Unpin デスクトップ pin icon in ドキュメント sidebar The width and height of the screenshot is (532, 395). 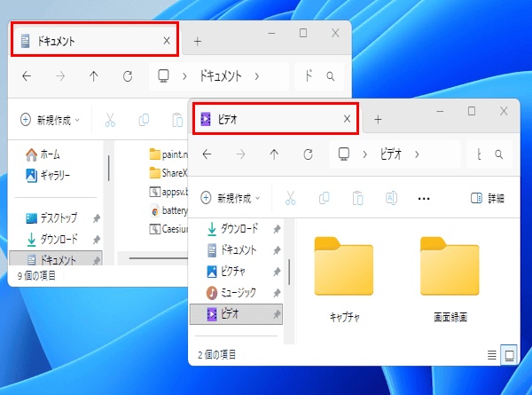click(x=97, y=218)
